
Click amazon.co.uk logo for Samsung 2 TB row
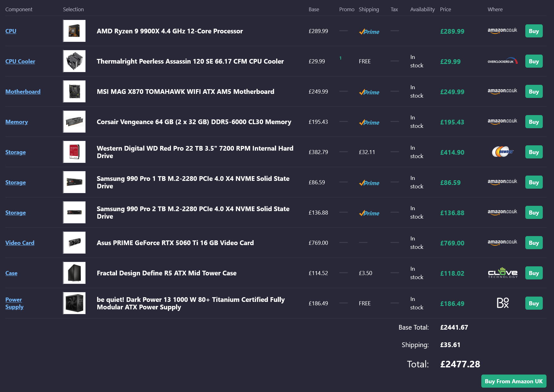[502, 212]
